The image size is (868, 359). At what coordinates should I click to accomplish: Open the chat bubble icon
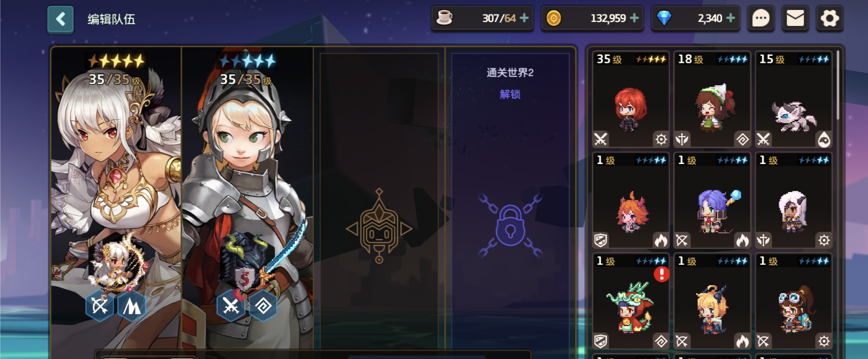pyautogui.click(x=761, y=19)
